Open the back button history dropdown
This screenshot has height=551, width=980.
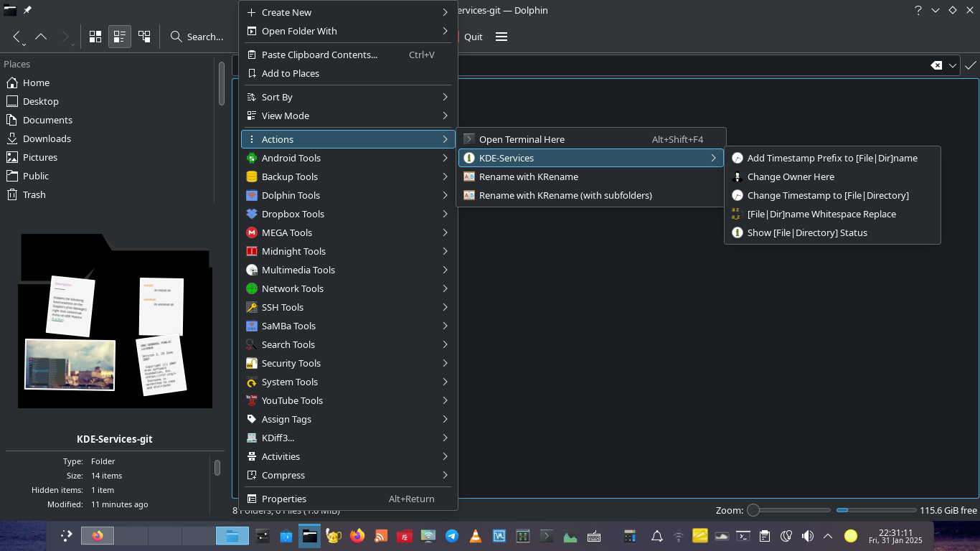point(24,44)
